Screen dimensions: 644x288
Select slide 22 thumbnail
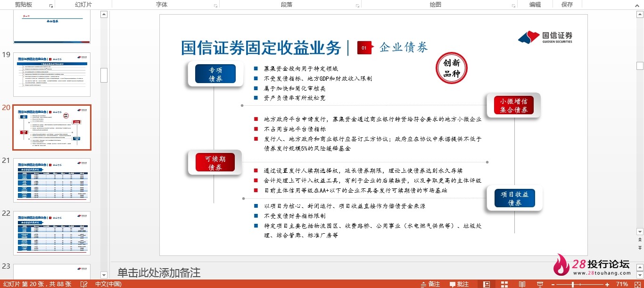pyautogui.click(x=52, y=233)
